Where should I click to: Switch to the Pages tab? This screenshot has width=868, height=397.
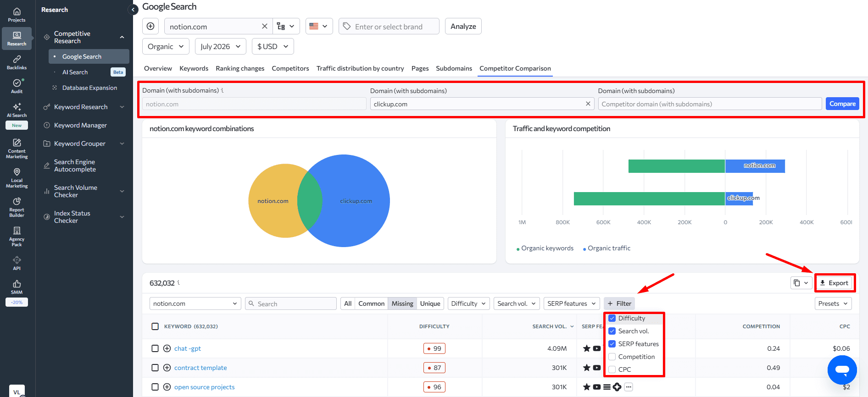click(420, 68)
